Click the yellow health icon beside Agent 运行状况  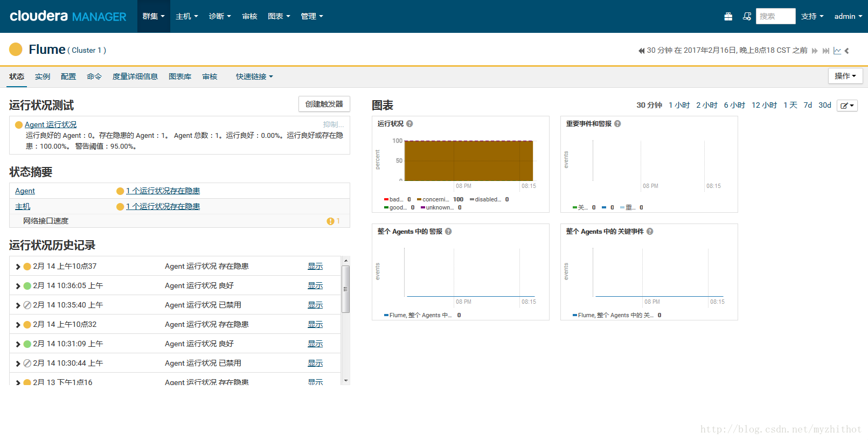tap(19, 125)
